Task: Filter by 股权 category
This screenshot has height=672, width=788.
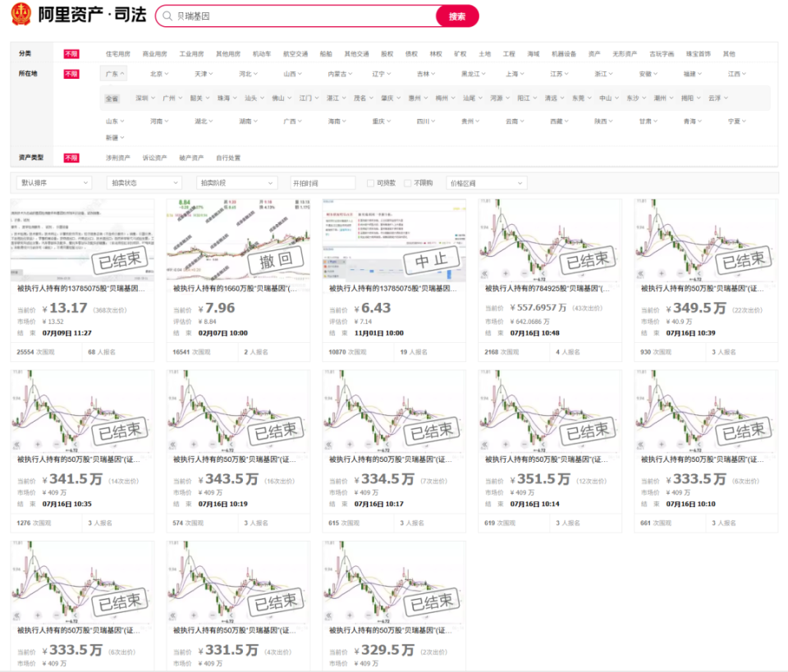Action: coord(387,53)
